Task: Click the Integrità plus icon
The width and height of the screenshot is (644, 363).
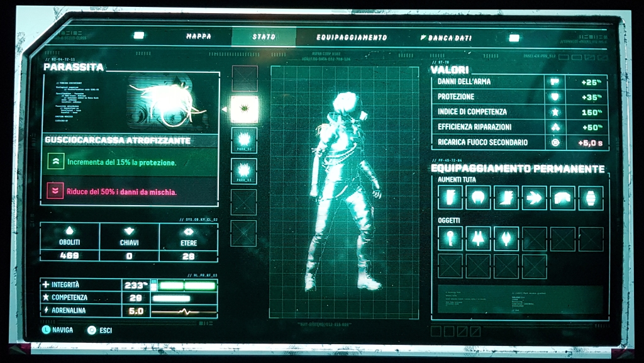Action: (x=45, y=284)
